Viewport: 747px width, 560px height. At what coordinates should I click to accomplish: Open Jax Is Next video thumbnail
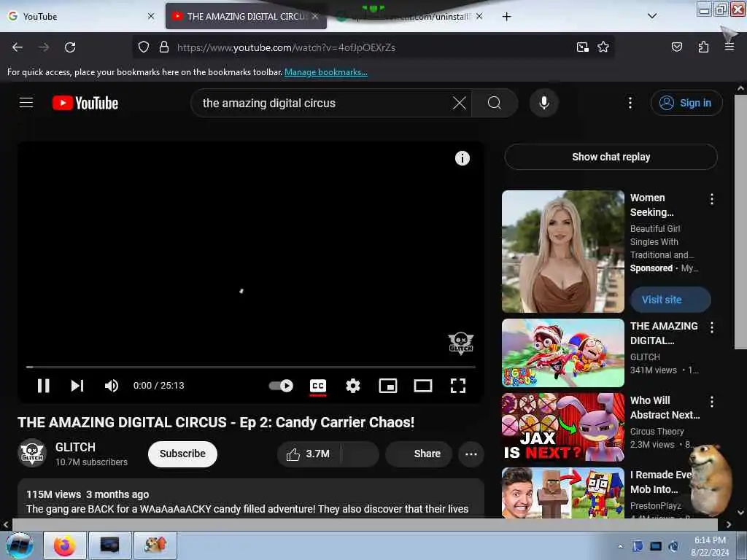point(562,427)
